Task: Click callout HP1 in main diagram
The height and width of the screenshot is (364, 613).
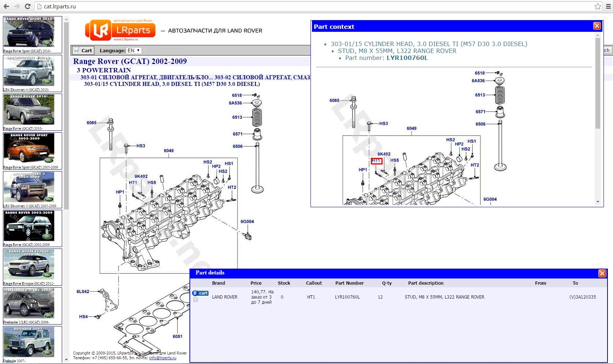Action: tap(120, 192)
